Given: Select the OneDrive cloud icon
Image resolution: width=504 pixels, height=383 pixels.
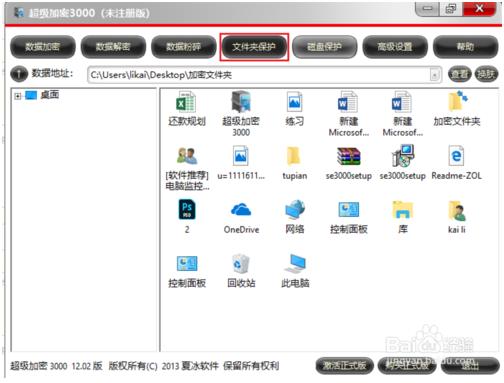Looking at the screenshot, I should pyautogui.click(x=241, y=210).
